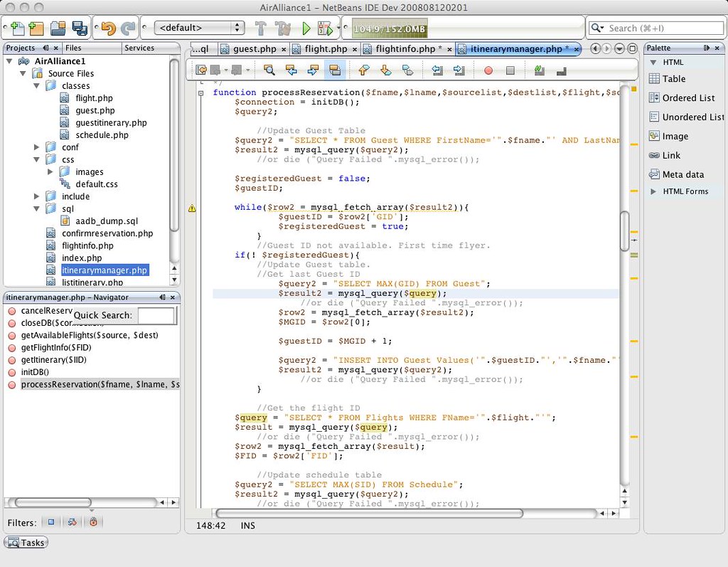Image resolution: width=728 pixels, height=567 pixels.
Task: Run the project with green play icon
Action: (x=306, y=28)
